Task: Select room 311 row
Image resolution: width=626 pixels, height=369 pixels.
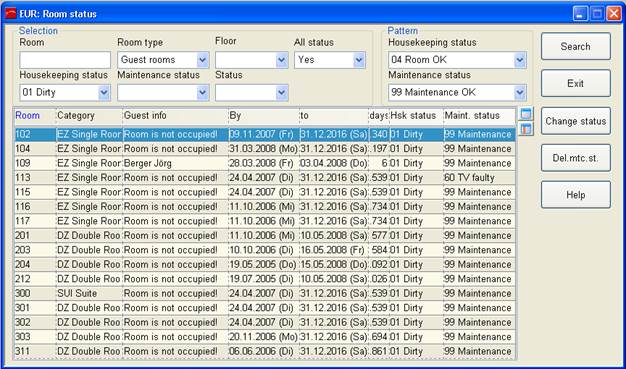Action: pos(265,351)
